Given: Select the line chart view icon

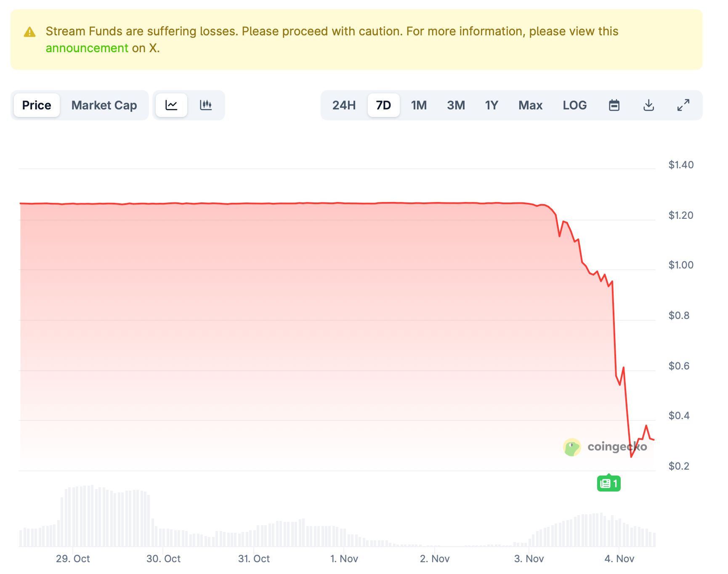Looking at the screenshot, I should coord(171,105).
